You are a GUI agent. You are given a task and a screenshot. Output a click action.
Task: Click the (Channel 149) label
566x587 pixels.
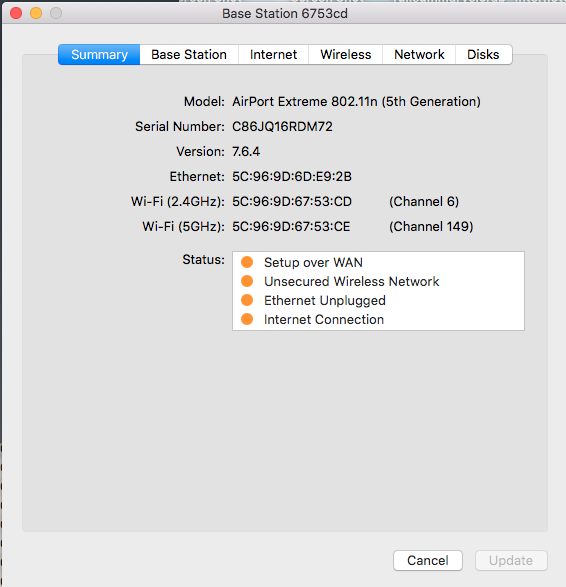pos(431,227)
